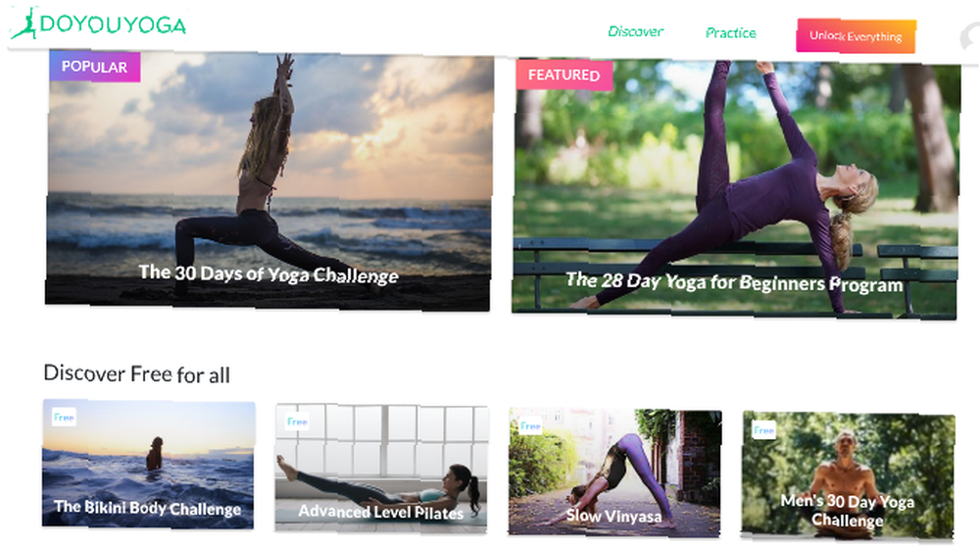Click the Free tag on Bikini Body Challenge
Viewport: 980px width, 548px height.
click(x=64, y=417)
